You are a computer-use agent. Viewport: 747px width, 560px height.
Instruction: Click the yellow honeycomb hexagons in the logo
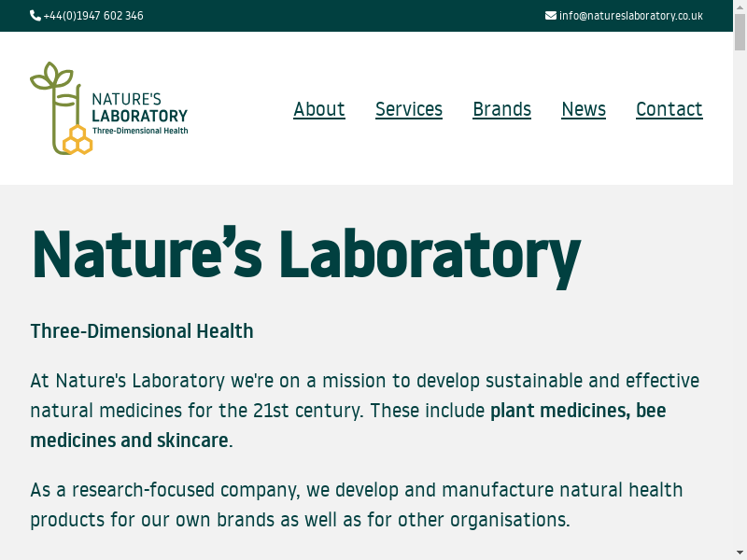pyautogui.click(x=78, y=140)
